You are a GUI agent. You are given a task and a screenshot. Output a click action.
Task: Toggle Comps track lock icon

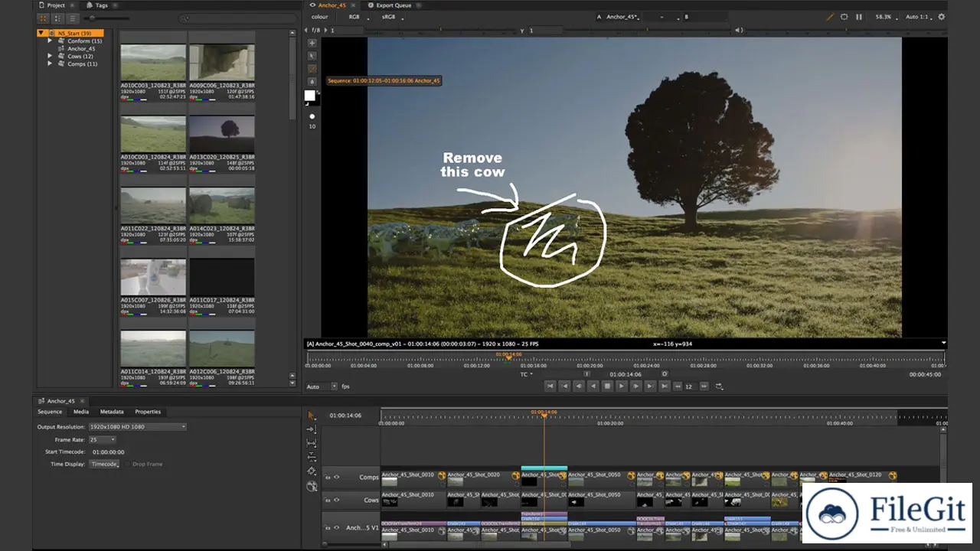pyautogui.click(x=328, y=477)
